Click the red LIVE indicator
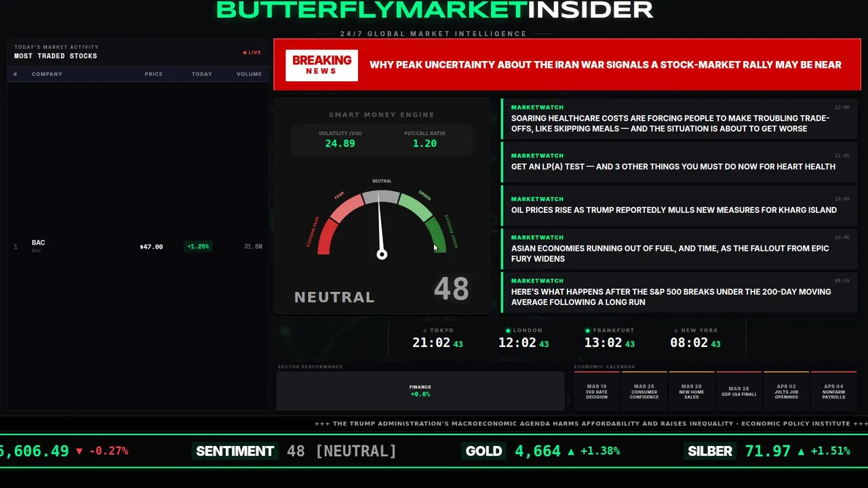 click(252, 52)
